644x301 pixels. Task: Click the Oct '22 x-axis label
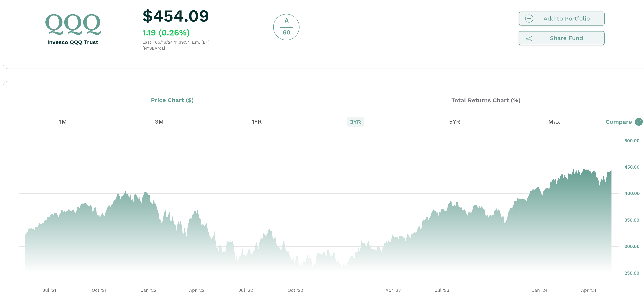coord(295,290)
